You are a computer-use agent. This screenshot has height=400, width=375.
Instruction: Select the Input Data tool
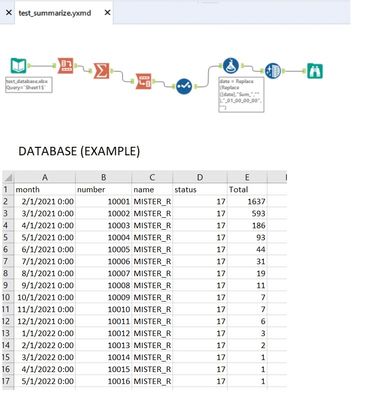click(18, 66)
